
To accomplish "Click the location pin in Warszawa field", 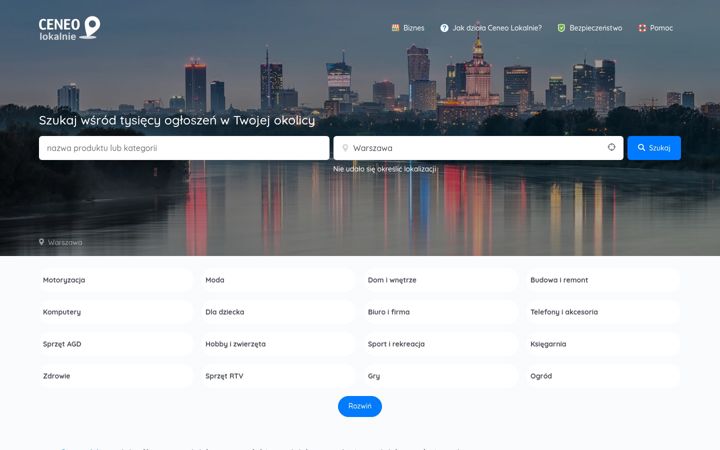I will point(345,148).
